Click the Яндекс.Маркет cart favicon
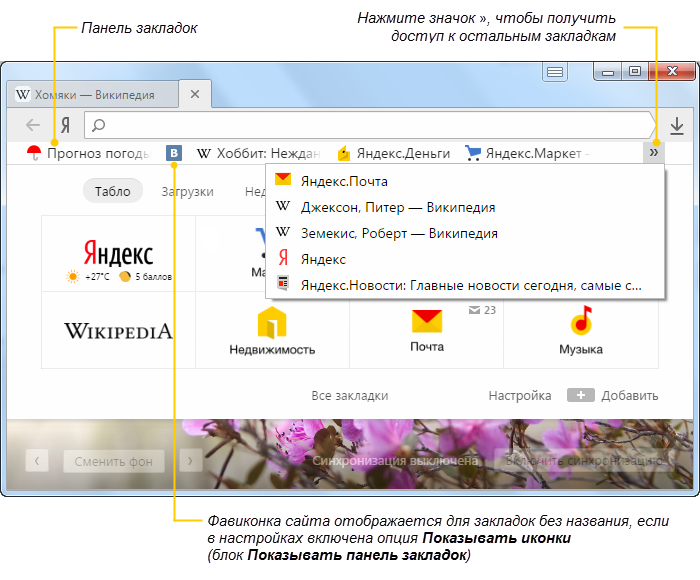This screenshot has width=700, height=580. coord(473,153)
